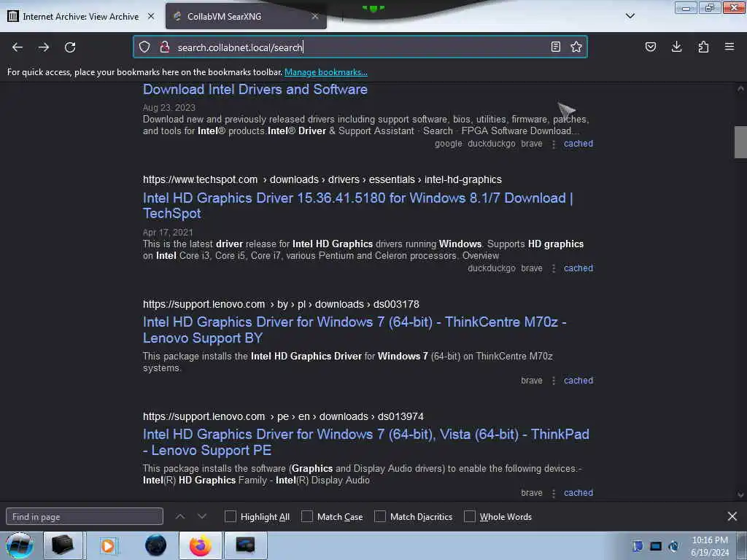Click the support.lenovo.com ds003178 URL
The image size is (747, 560).
pos(281,304)
